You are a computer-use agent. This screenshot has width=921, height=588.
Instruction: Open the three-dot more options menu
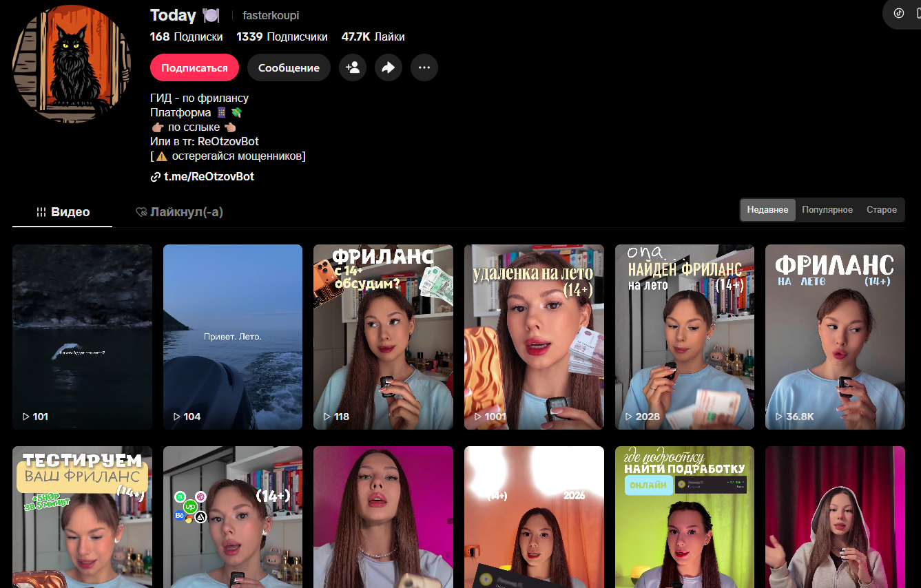point(424,67)
